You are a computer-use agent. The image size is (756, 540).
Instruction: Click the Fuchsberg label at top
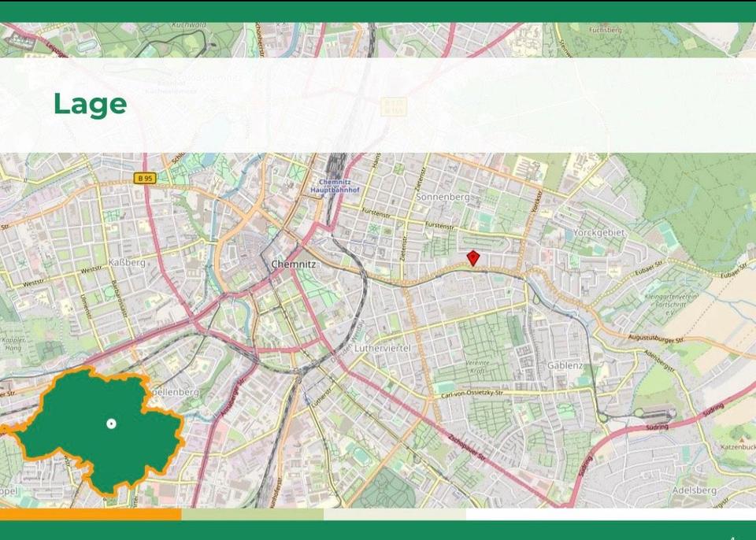(606, 29)
